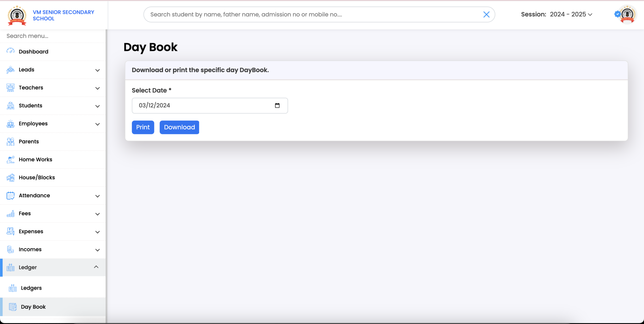Image resolution: width=644 pixels, height=324 pixels.
Task: Expand the Leads submenu
Action: (97, 70)
